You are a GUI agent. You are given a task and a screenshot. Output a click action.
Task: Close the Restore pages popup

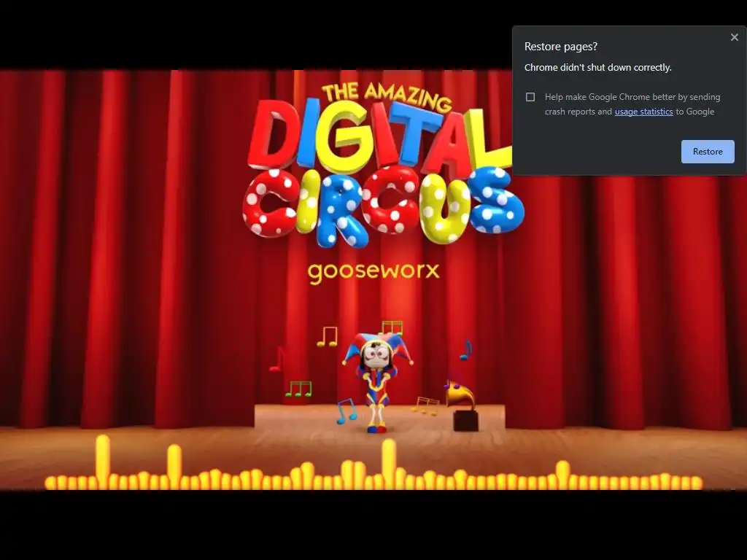click(x=734, y=37)
